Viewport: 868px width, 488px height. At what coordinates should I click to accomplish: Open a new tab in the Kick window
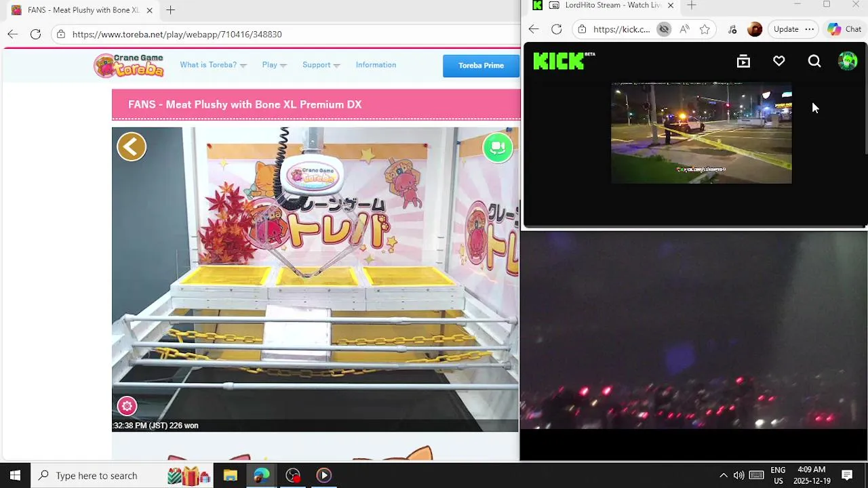click(x=692, y=5)
